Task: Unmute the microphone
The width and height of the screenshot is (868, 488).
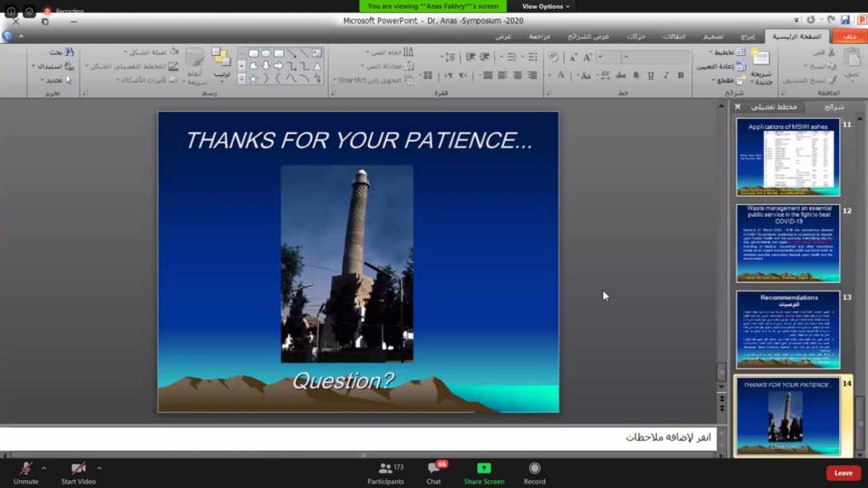Action: point(25,472)
